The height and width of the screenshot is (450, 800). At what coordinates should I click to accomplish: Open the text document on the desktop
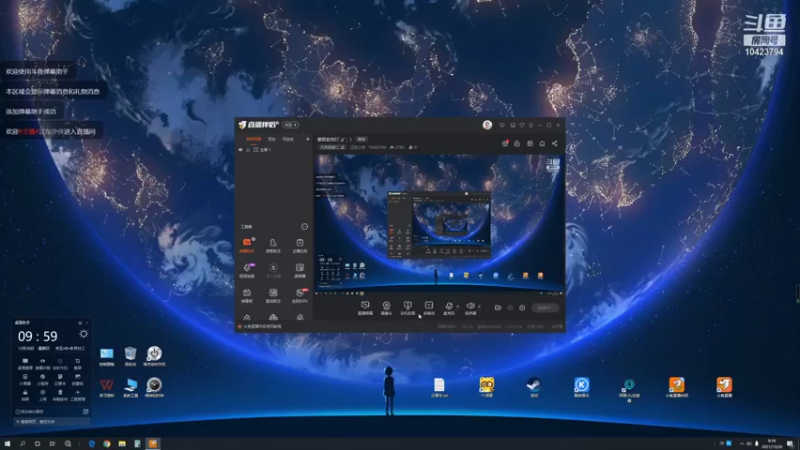click(x=439, y=387)
